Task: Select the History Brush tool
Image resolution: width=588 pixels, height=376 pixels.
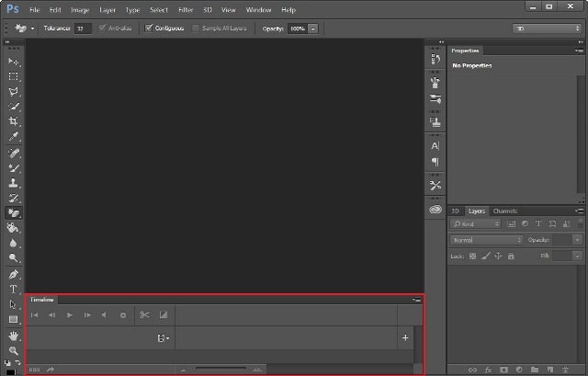Action: 14,199
